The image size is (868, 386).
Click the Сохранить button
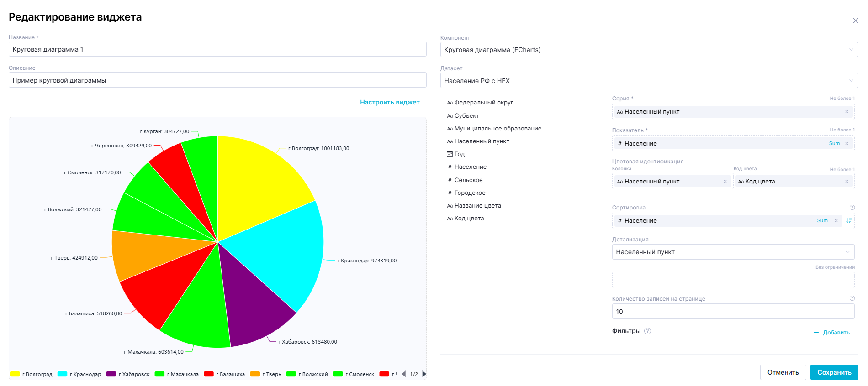[x=834, y=372]
